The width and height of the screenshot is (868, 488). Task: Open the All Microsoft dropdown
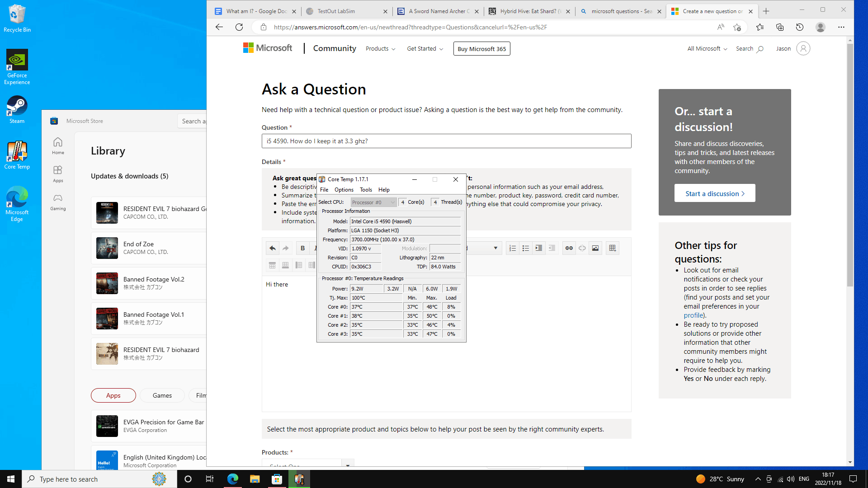(x=707, y=49)
